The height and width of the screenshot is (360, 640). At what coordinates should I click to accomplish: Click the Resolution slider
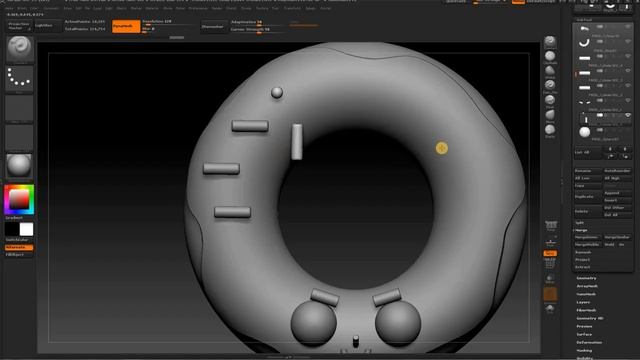[169, 22]
